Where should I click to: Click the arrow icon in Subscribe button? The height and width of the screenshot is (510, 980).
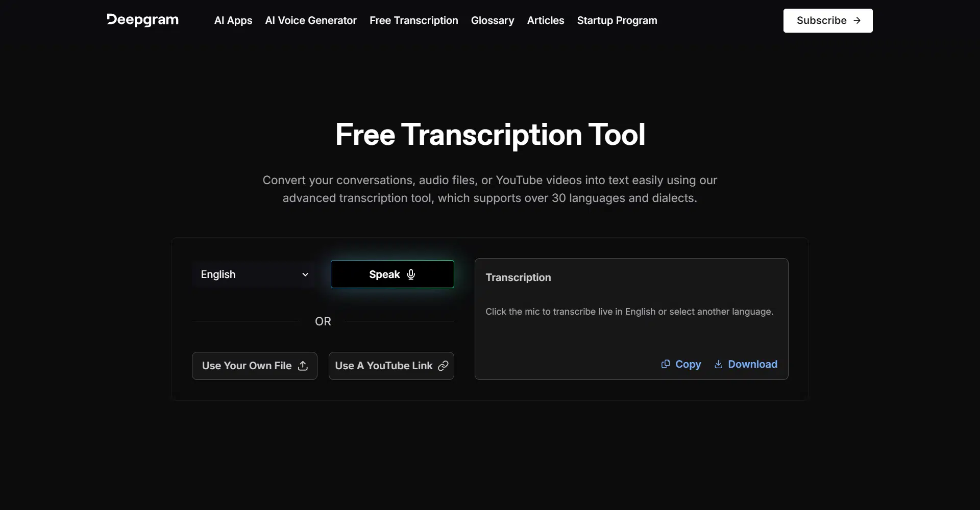point(857,20)
